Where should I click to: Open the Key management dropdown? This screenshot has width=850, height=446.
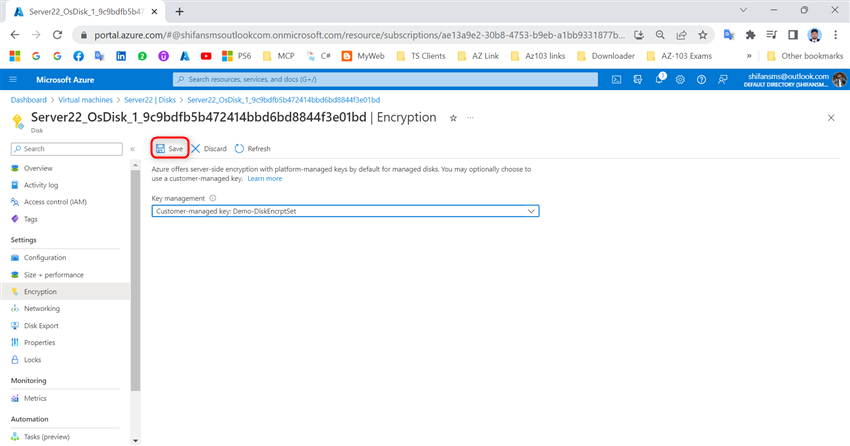pyautogui.click(x=345, y=211)
